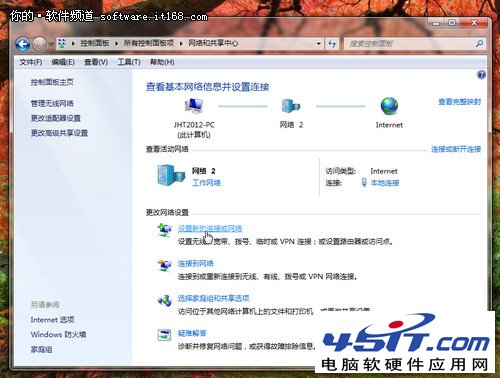Click the JHT2012-PC computer icon
The height and width of the screenshot is (378, 500).
[x=194, y=106]
